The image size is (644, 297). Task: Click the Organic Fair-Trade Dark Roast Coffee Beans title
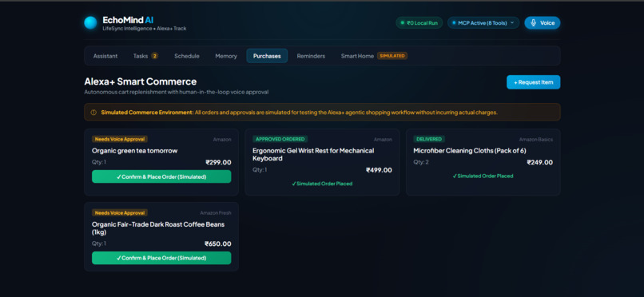(x=158, y=228)
